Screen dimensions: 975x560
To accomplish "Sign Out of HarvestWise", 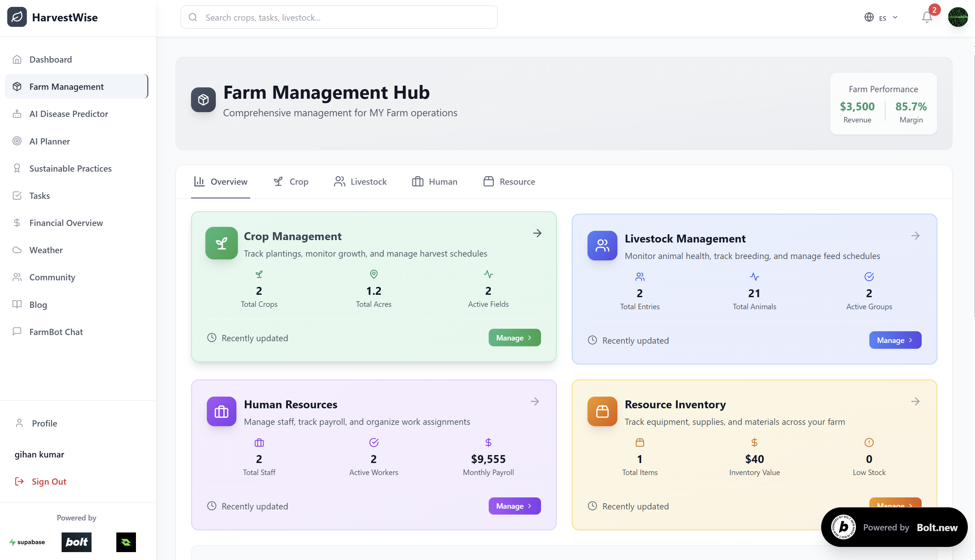I will pos(49,481).
